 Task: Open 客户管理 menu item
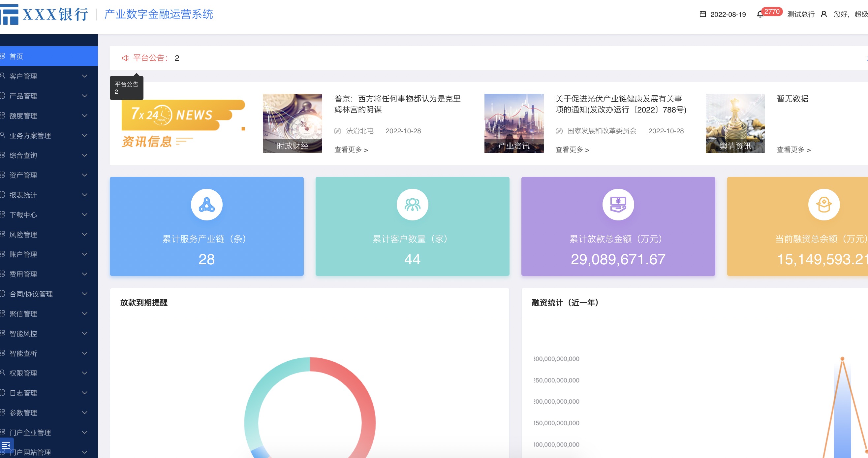point(49,76)
